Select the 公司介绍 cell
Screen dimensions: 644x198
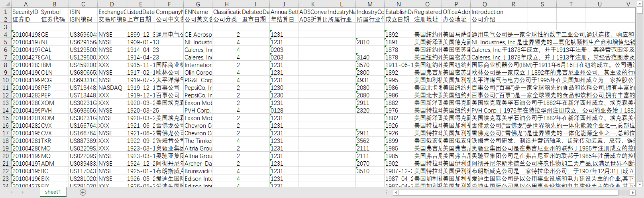click(x=485, y=19)
